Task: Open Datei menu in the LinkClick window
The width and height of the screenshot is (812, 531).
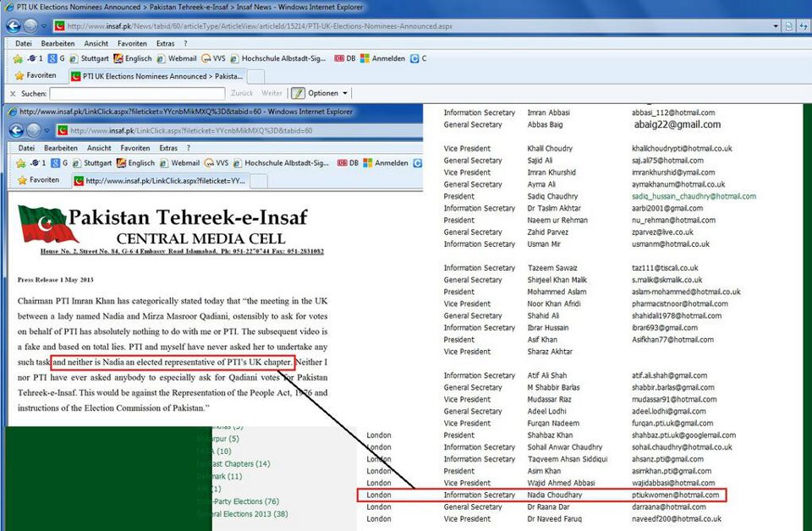Action: pos(26,148)
